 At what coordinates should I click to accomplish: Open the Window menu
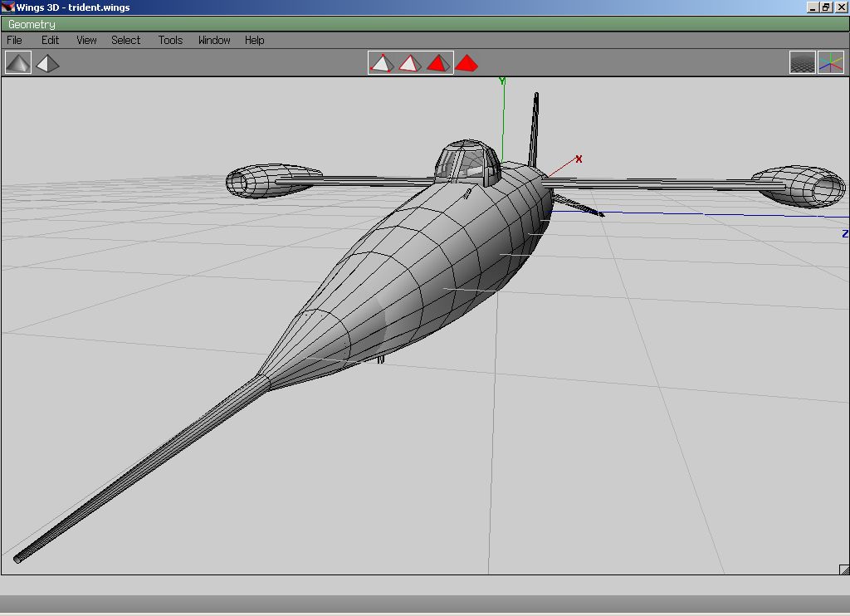coord(214,40)
